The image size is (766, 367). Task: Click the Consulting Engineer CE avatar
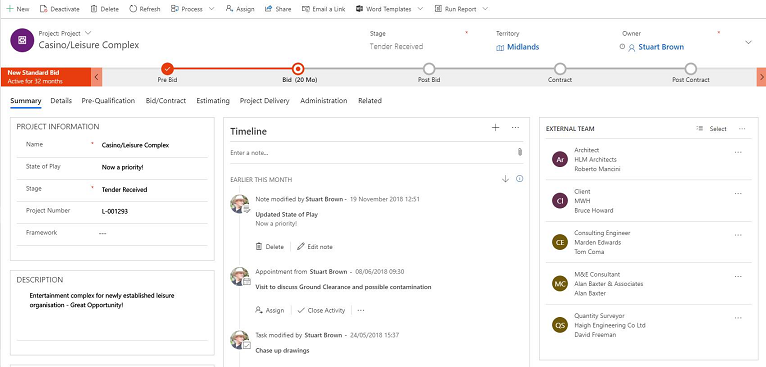coord(560,242)
